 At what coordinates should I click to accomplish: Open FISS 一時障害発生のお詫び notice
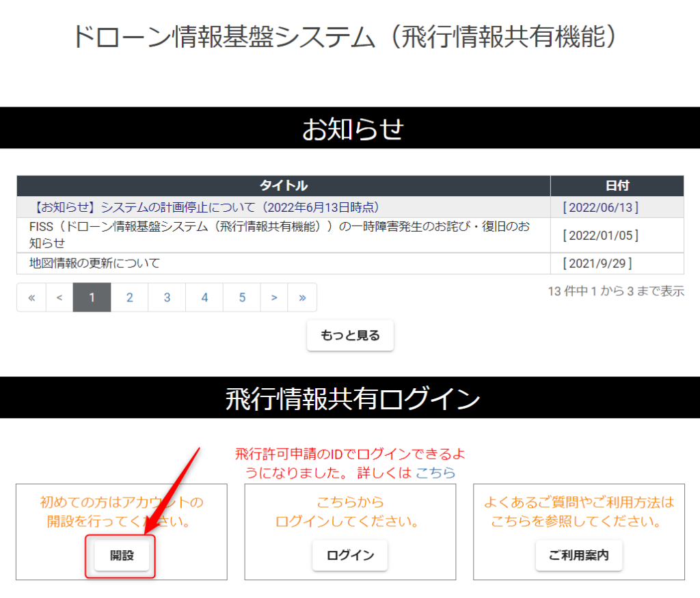[x=279, y=234]
